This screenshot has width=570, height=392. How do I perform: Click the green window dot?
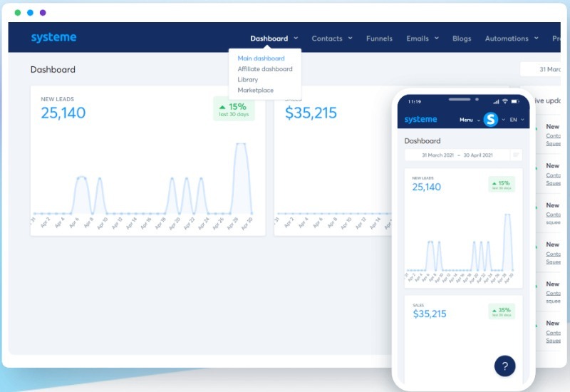tap(17, 13)
